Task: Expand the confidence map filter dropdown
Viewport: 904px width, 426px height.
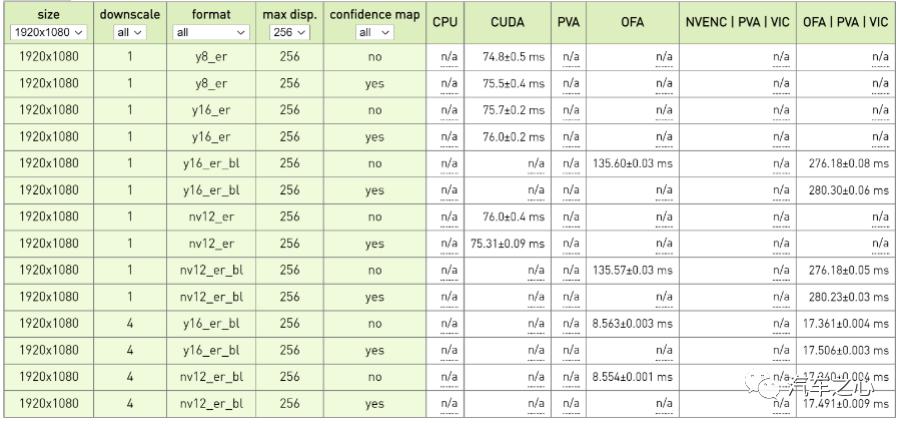Action: [x=375, y=32]
